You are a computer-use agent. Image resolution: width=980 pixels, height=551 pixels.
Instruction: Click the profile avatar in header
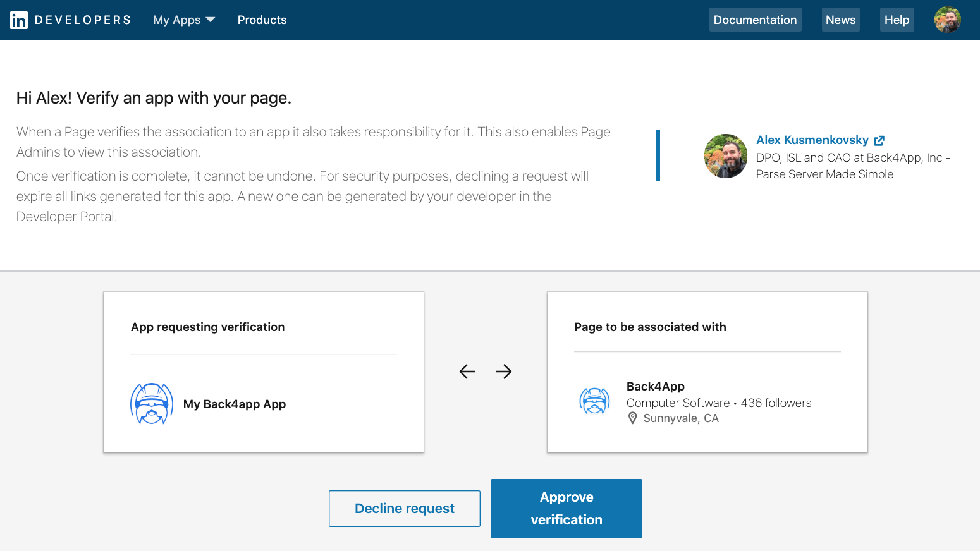(x=947, y=20)
